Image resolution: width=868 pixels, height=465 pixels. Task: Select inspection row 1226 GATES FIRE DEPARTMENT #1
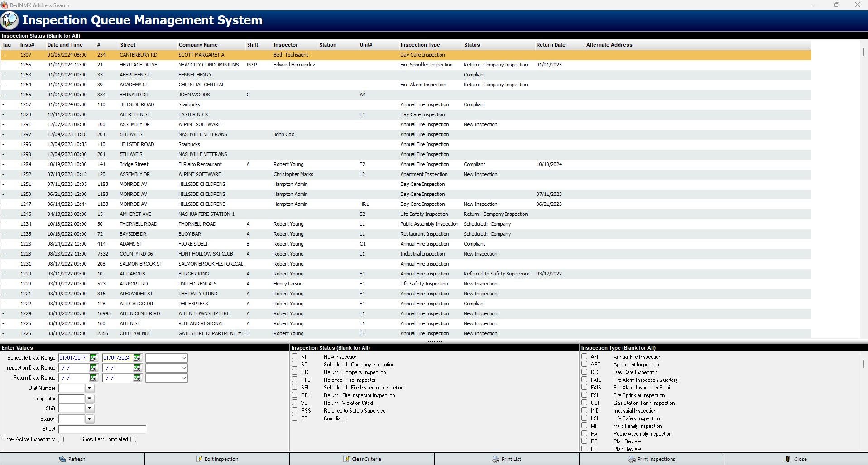[x=406, y=333]
